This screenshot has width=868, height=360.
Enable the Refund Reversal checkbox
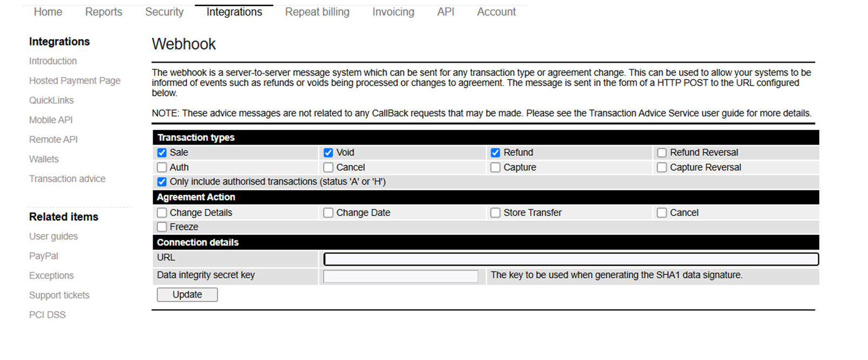662,153
